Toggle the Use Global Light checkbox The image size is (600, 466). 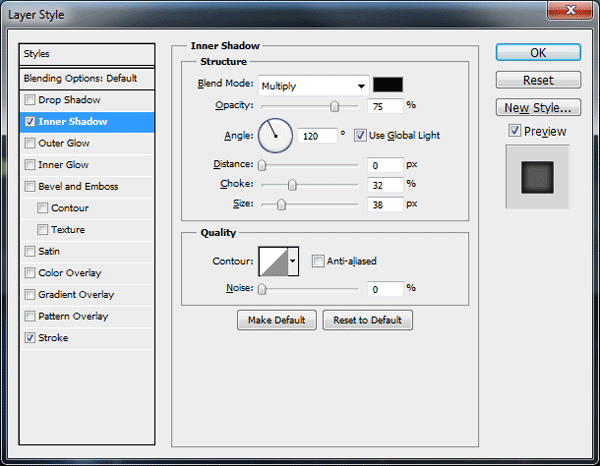click(x=360, y=135)
